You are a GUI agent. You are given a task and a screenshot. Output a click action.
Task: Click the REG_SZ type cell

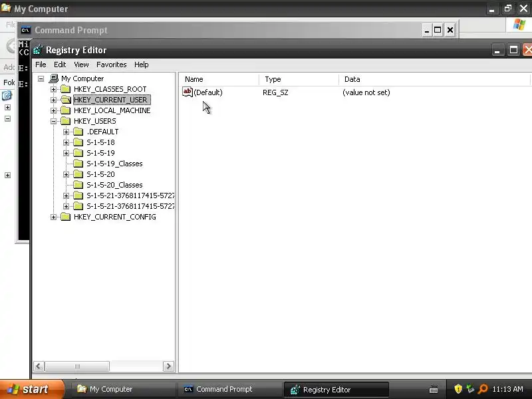click(275, 92)
